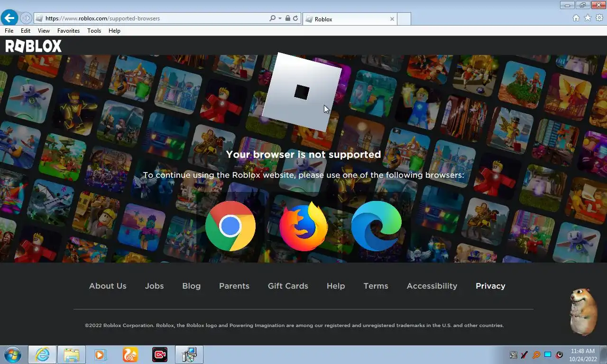Open the Jobs footer link
607x364 pixels.
[x=154, y=286]
